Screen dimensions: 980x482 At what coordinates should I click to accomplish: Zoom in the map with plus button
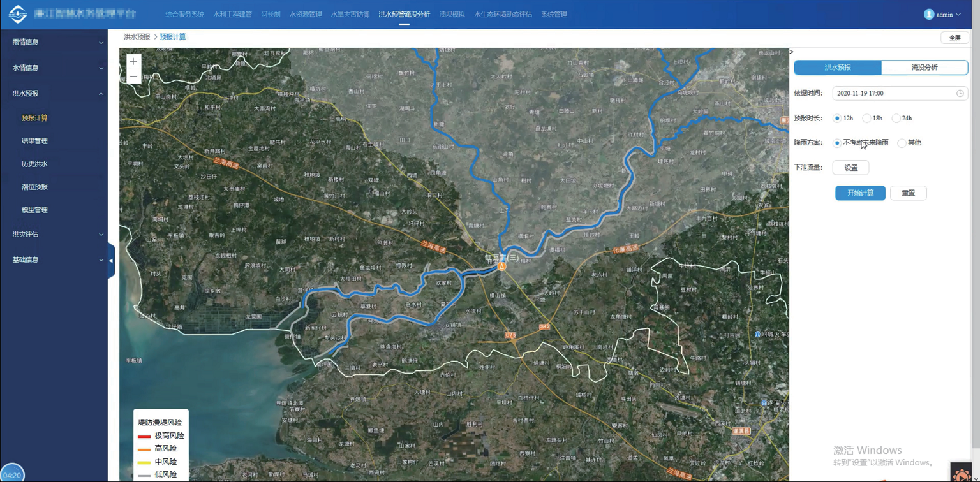(133, 61)
